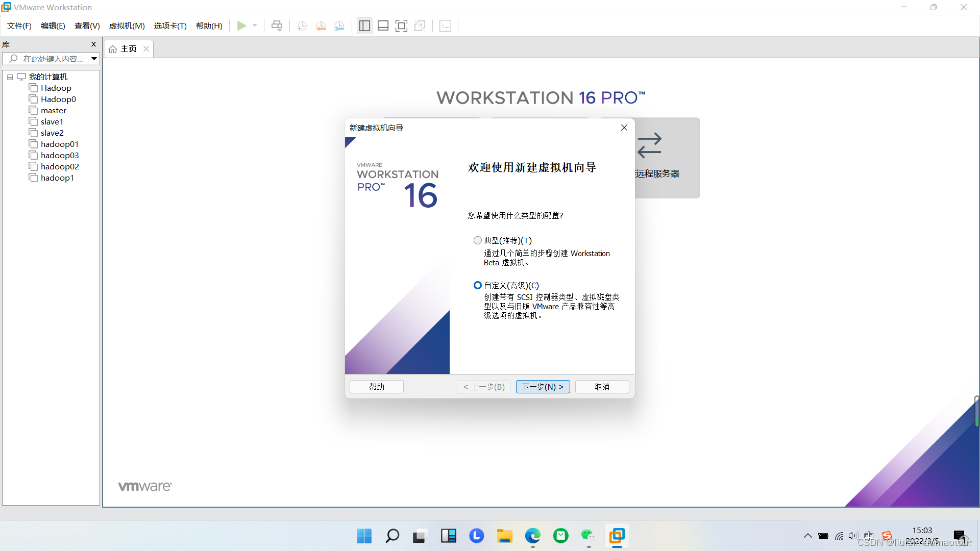Open WeChat from the taskbar
The image size is (980, 551).
(589, 536)
